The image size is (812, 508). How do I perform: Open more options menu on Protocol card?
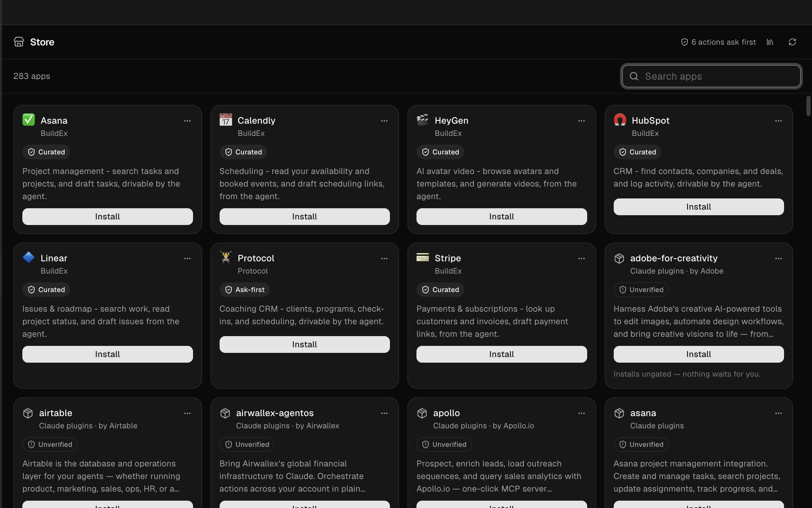point(384,259)
